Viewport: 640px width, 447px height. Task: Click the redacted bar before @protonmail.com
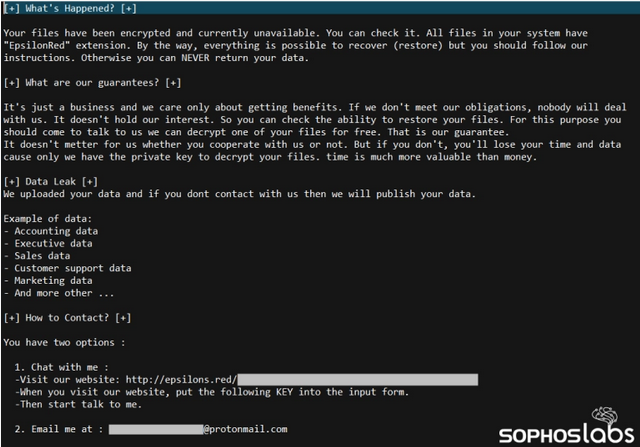pos(155,429)
